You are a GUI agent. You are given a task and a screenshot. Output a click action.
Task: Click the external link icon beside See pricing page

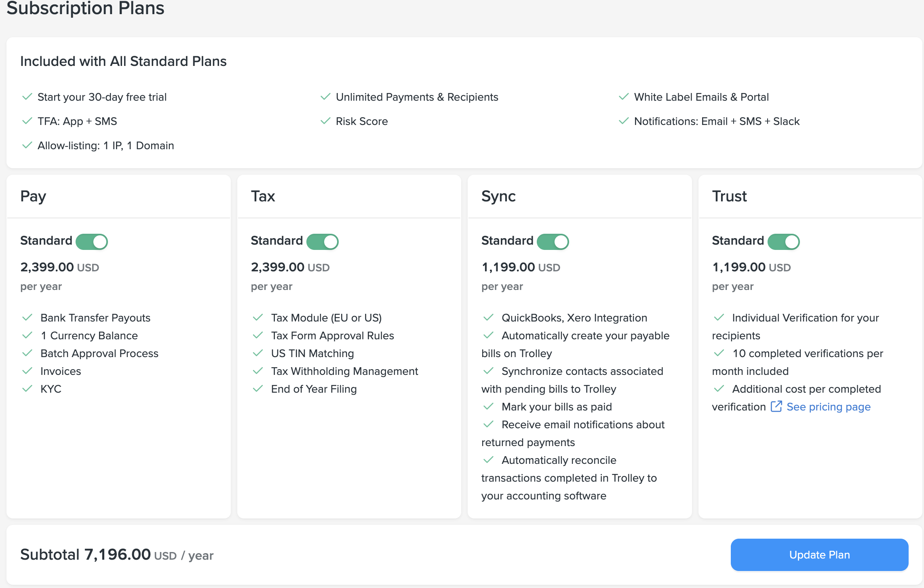coord(776,406)
